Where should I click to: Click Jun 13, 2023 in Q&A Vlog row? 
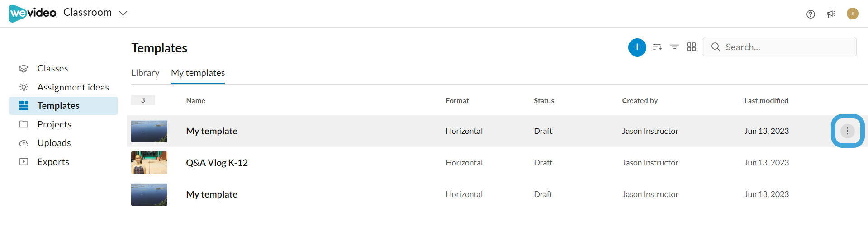[766, 163]
